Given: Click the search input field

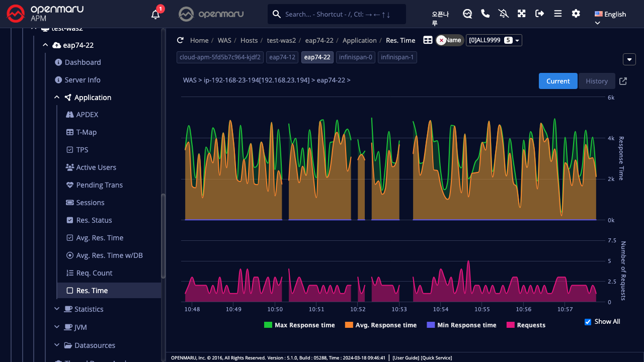Looking at the screenshot, I should click(x=342, y=14).
